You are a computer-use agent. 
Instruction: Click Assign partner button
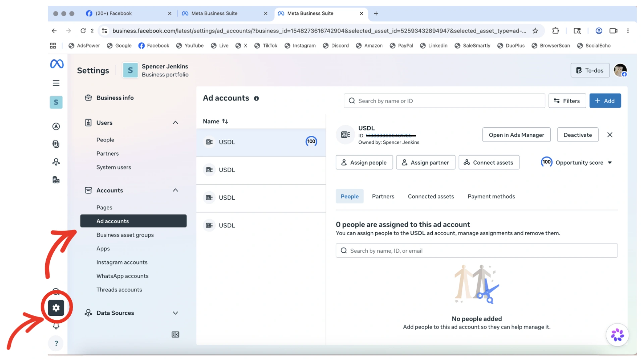pos(426,163)
